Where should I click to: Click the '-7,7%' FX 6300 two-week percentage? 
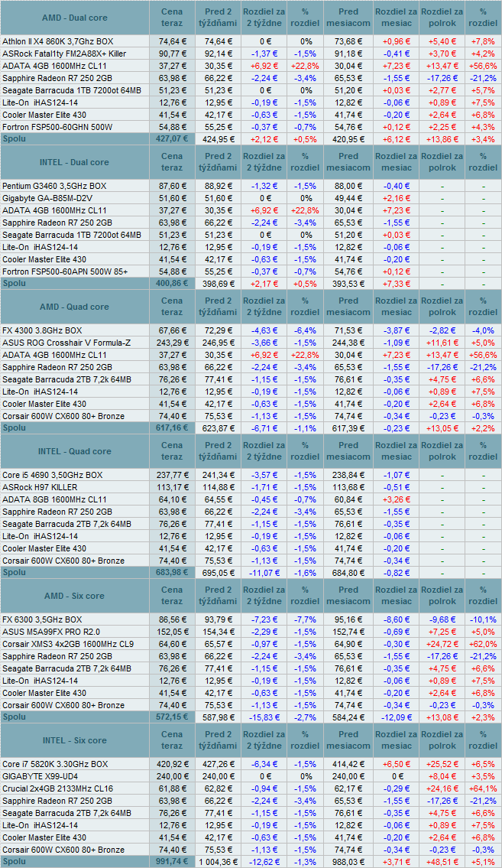[x=305, y=619]
